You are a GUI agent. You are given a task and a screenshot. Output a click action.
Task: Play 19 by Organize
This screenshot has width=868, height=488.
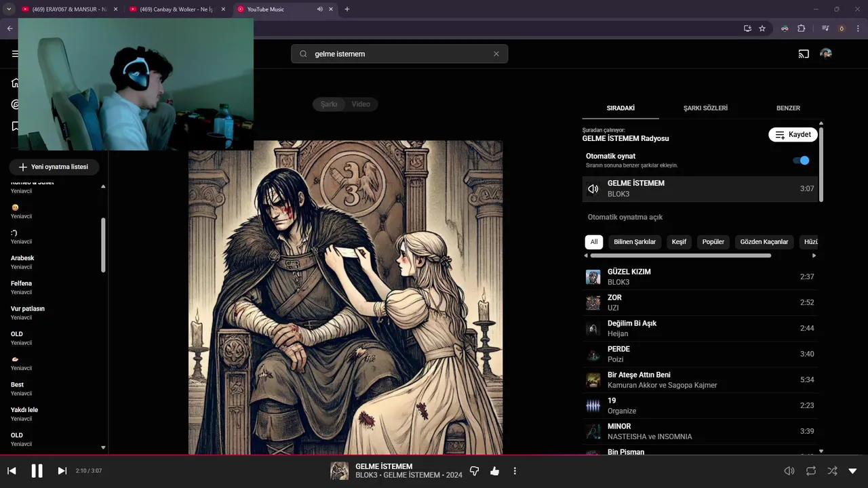(700, 405)
